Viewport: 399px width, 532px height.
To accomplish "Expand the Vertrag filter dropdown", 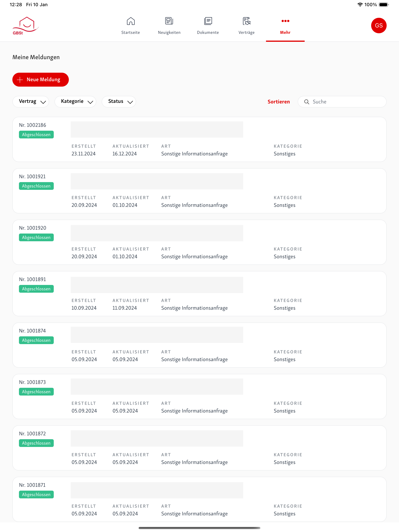I will point(31,101).
